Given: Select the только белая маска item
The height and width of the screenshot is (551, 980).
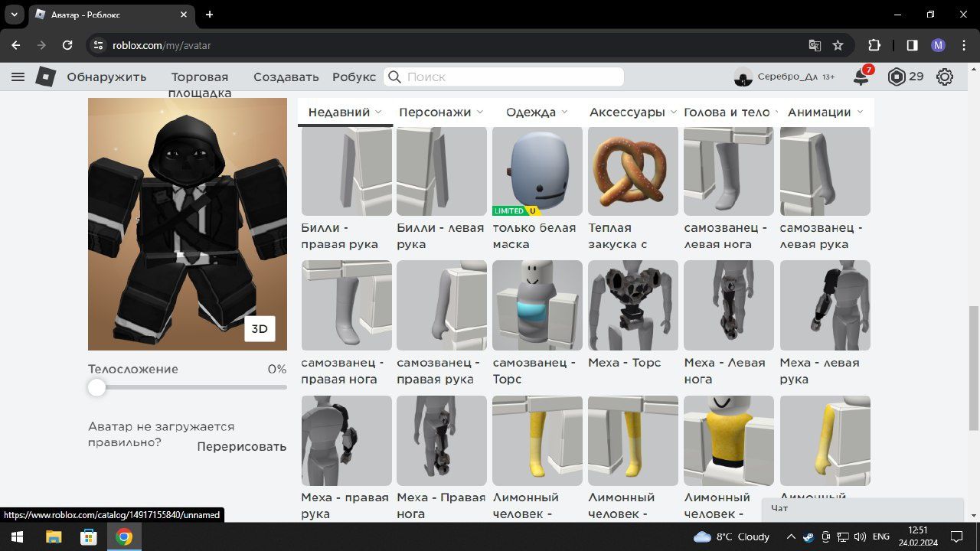Looking at the screenshot, I should click(x=537, y=188).
